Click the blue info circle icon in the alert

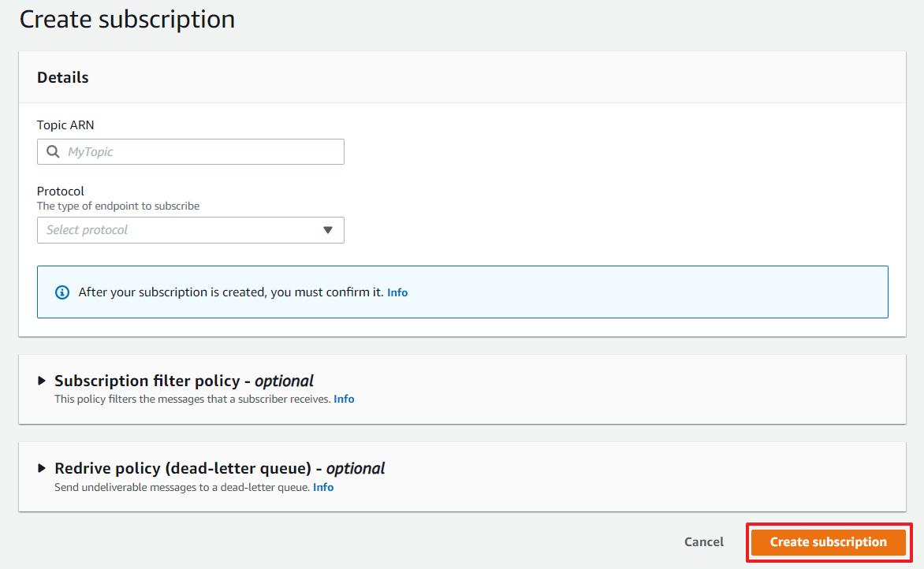click(x=62, y=292)
